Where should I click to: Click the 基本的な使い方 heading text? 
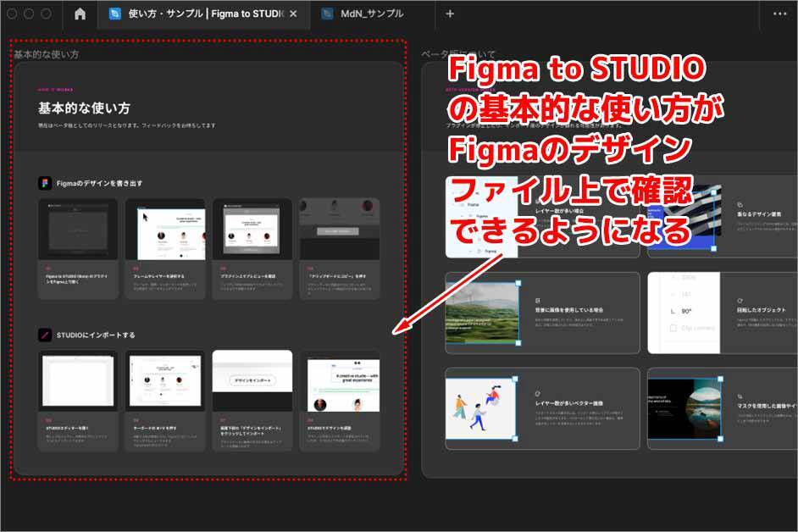[84, 108]
